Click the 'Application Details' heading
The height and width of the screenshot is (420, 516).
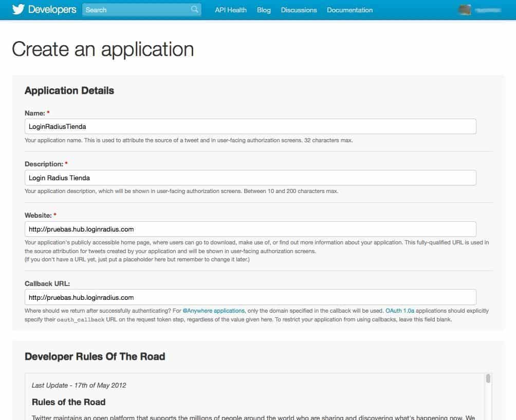click(69, 90)
